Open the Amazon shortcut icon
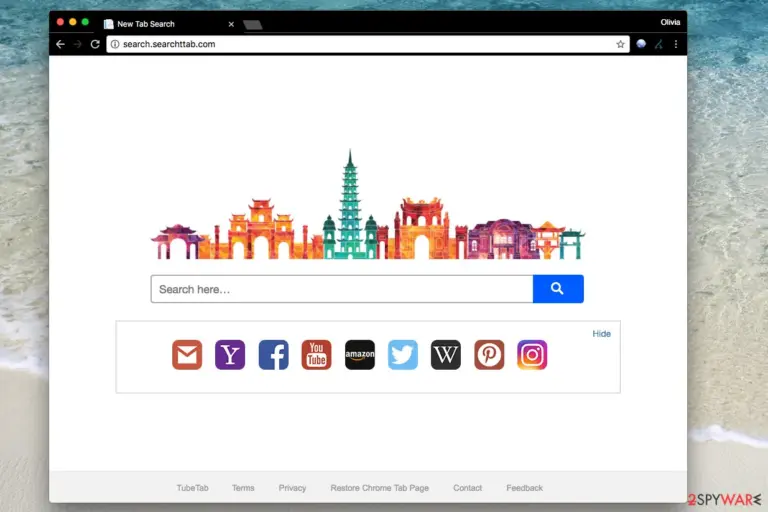This screenshot has width=768, height=512. tap(360, 355)
